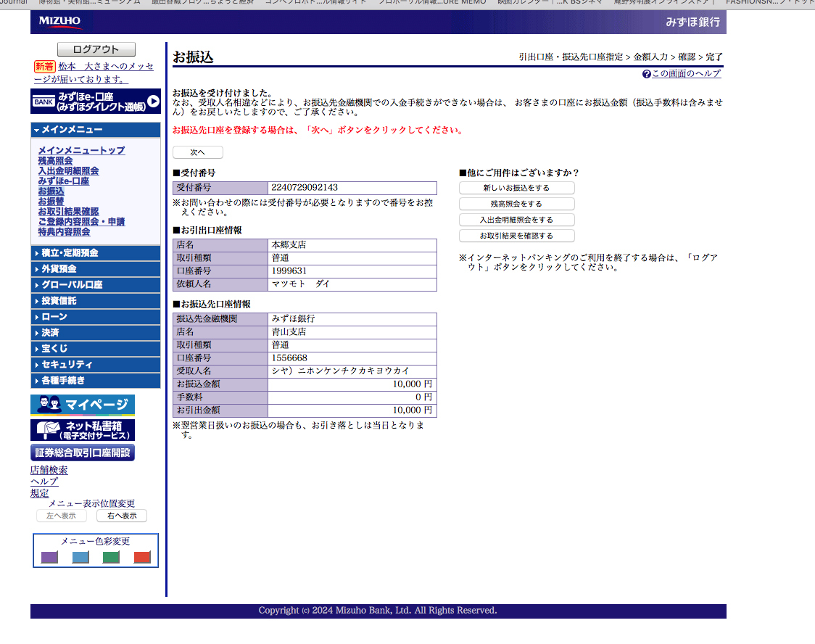
Task: Click the branch name 青山支店
Action: (x=289, y=331)
